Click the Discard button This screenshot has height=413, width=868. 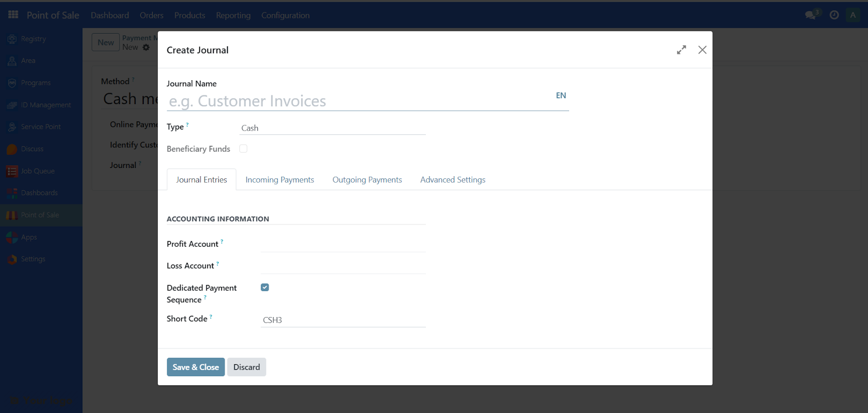pyautogui.click(x=246, y=367)
